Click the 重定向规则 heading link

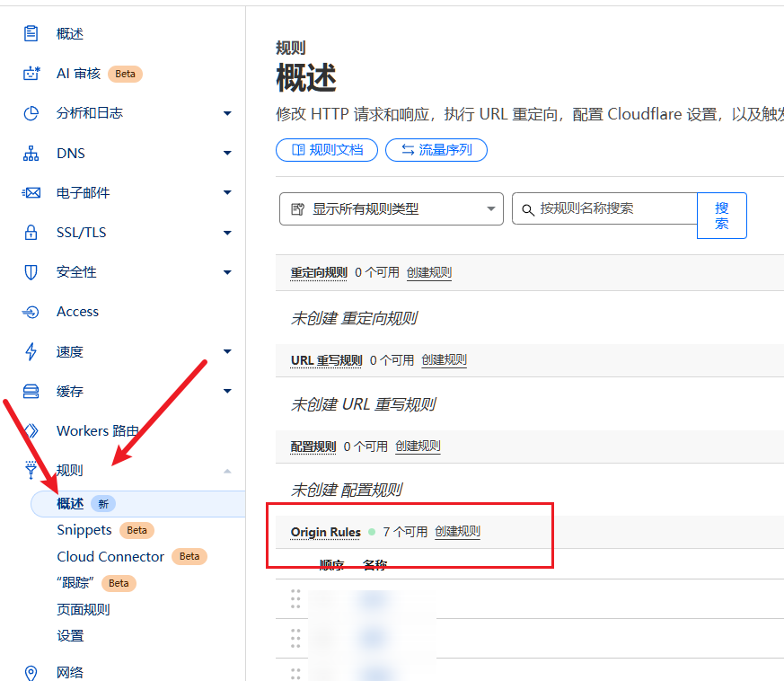click(x=319, y=273)
